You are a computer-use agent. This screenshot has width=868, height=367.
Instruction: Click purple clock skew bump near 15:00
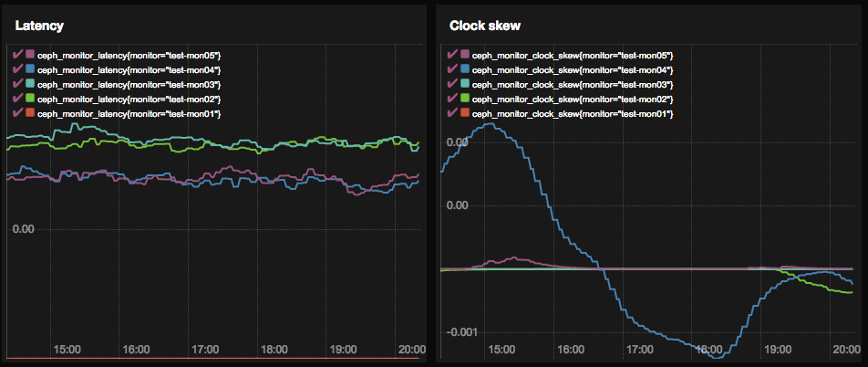[513, 257]
